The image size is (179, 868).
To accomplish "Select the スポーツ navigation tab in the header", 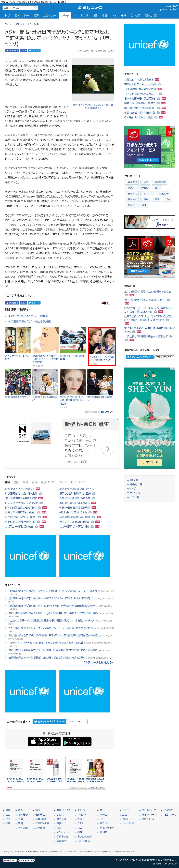I will (x=65, y=16).
